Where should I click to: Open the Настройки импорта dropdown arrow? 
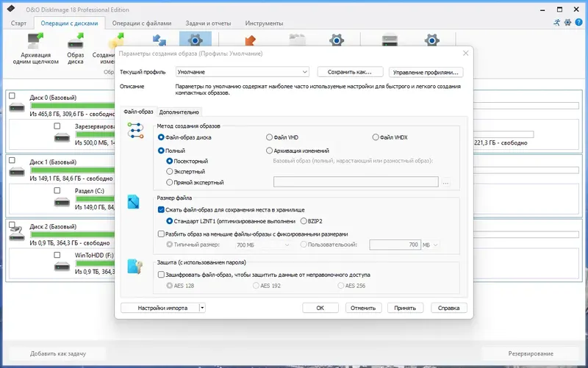click(202, 308)
